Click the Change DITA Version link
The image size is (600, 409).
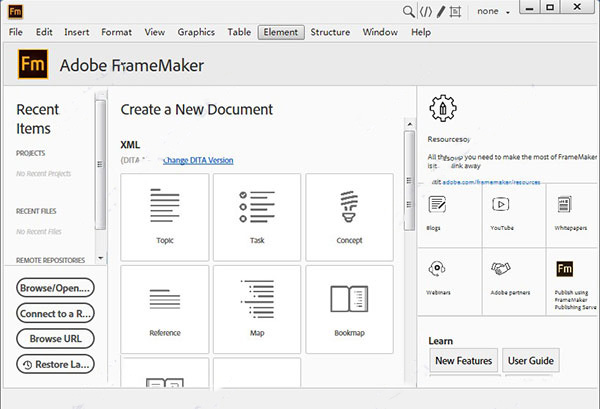[197, 160]
